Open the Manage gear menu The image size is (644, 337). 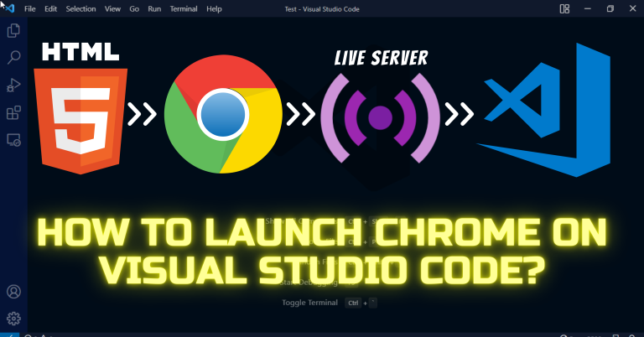[x=13, y=319]
